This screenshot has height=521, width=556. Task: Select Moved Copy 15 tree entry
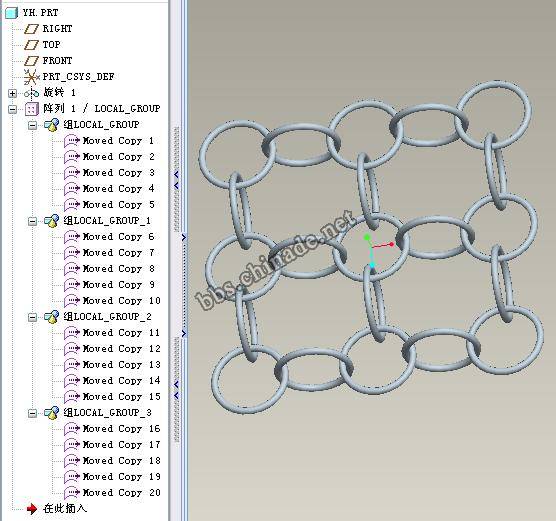click(121, 397)
